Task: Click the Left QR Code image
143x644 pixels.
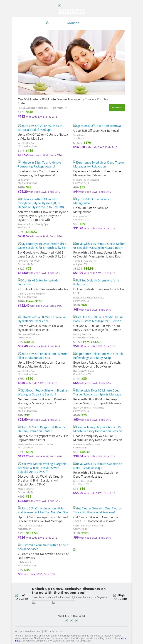Action: [22, 597]
